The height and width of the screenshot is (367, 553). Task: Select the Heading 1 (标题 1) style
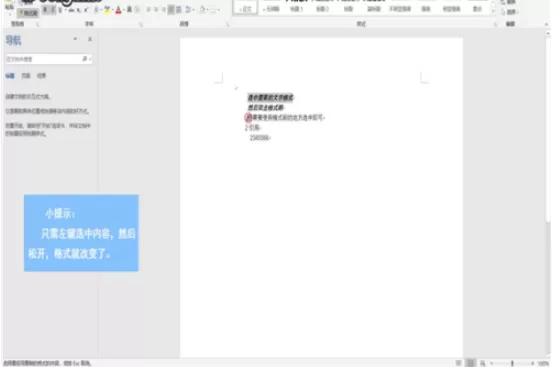pyautogui.click(x=296, y=7)
